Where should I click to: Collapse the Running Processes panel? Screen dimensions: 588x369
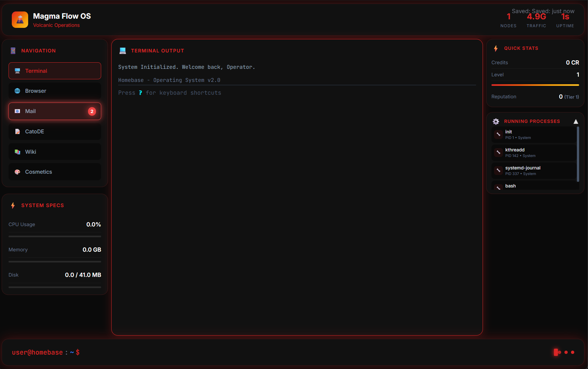(x=576, y=121)
